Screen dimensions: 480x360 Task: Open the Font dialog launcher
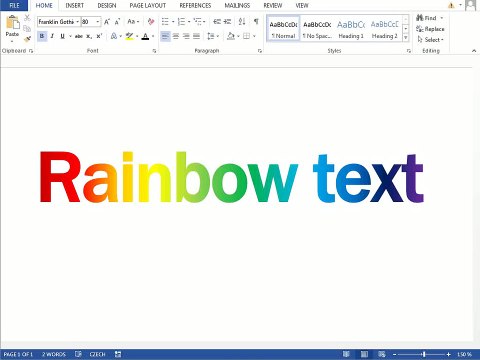[154, 51]
